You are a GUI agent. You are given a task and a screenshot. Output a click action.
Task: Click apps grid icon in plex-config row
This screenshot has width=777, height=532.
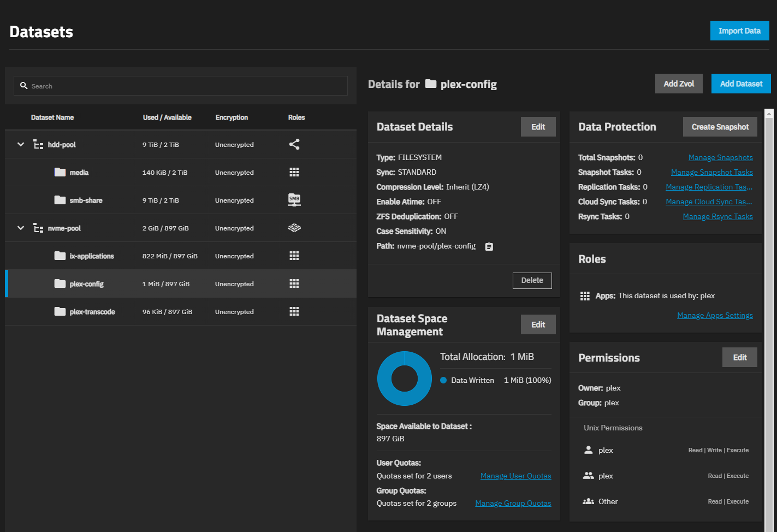[x=294, y=283]
